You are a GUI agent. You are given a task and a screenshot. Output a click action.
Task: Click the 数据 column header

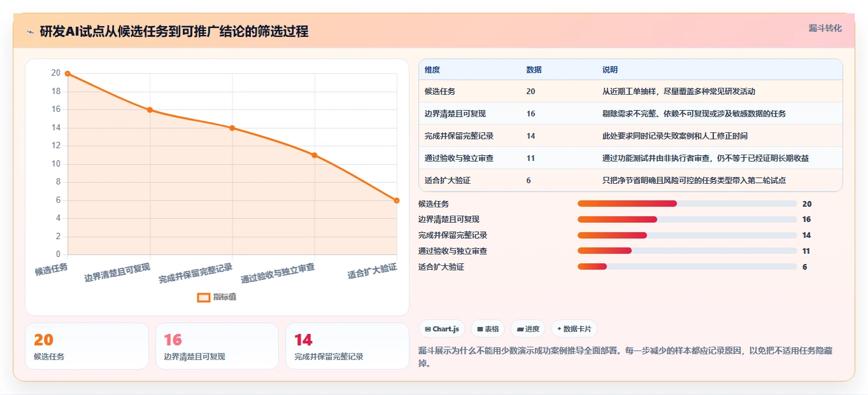coord(534,70)
